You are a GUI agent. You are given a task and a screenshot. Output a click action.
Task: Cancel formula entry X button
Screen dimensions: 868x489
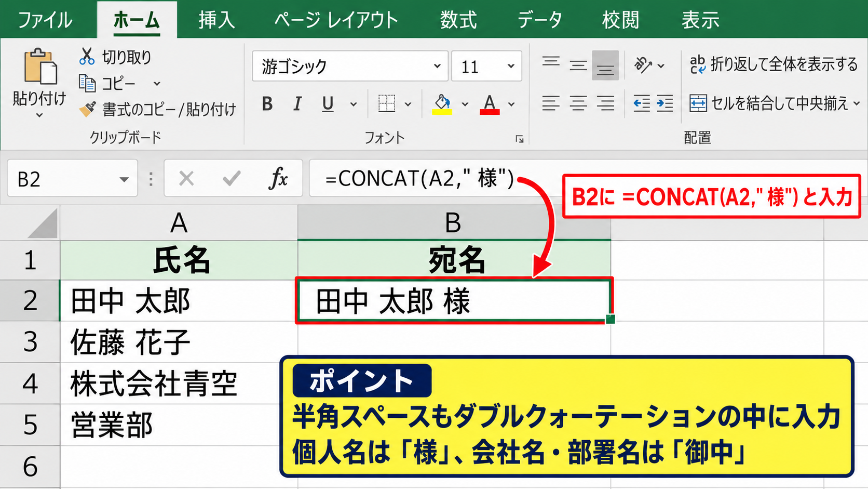coord(186,179)
